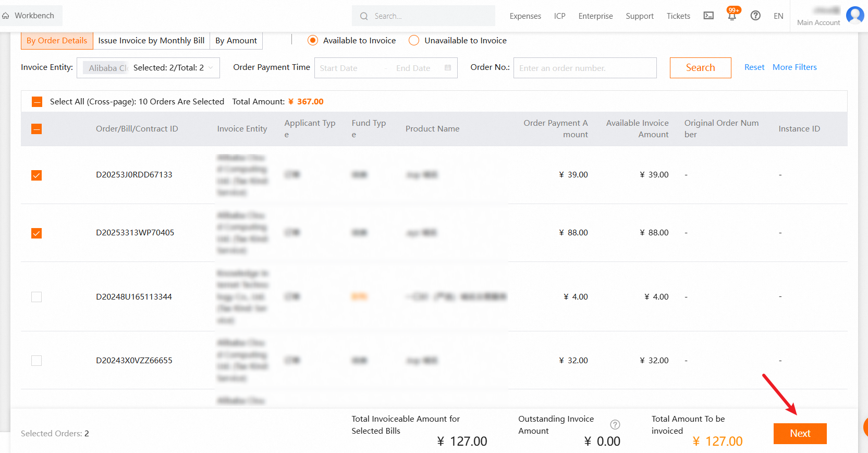The width and height of the screenshot is (868, 453).
Task: Select Available to Invoice radio option
Action: (x=313, y=40)
